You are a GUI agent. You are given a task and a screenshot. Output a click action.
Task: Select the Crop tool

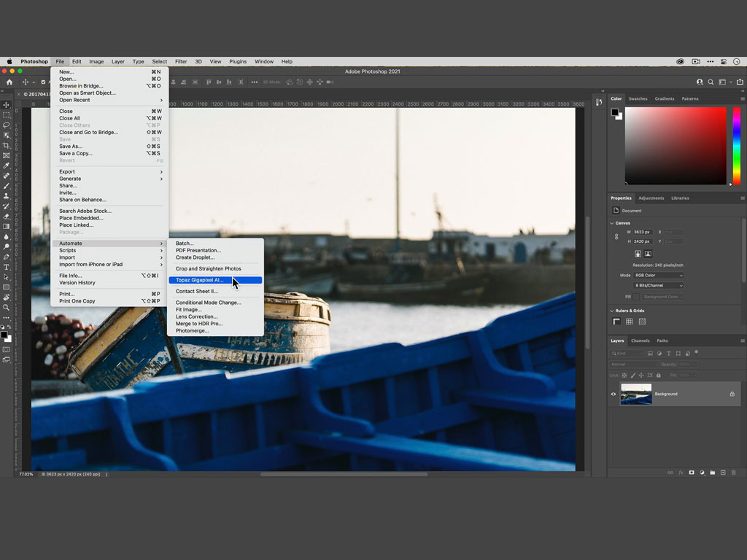coord(7,146)
